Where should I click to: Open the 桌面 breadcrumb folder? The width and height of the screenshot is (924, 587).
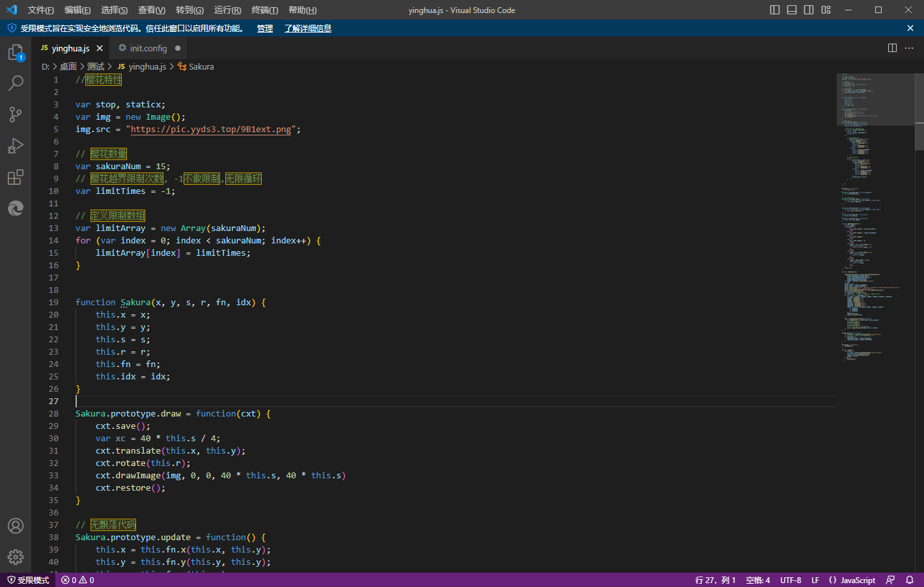(68, 66)
